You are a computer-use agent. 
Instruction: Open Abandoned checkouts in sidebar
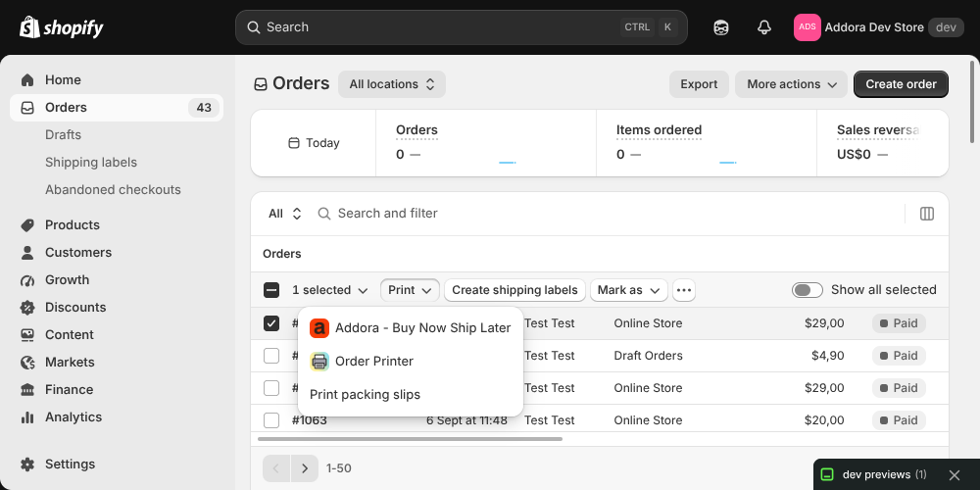113,190
